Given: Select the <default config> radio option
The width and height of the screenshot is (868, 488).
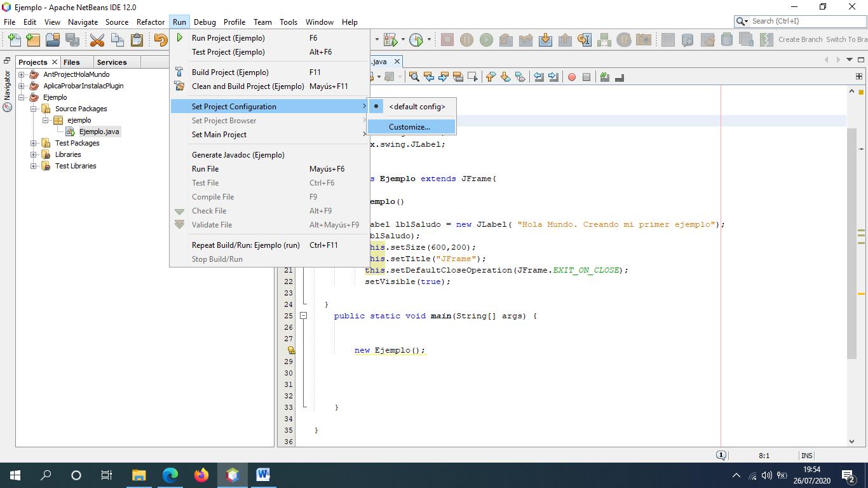Looking at the screenshot, I should (416, 107).
